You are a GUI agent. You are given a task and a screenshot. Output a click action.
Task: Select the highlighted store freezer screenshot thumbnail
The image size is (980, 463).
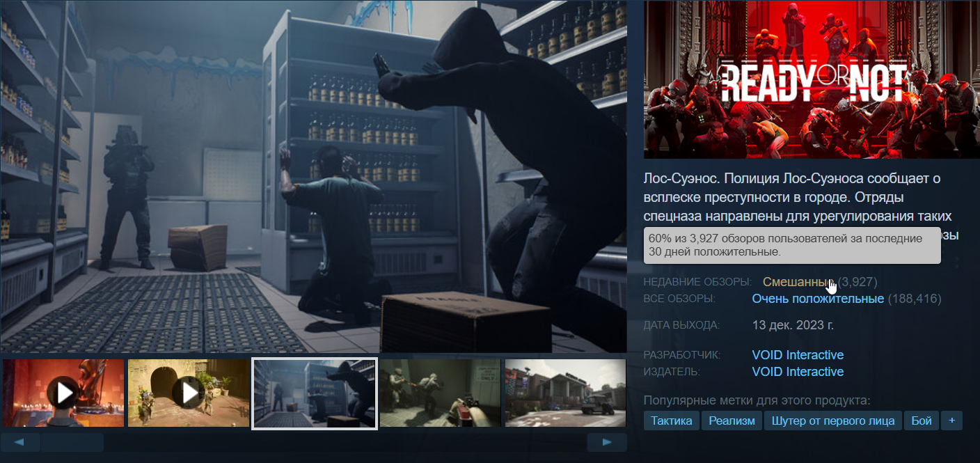pyautogui.click(x=315, y=393)
